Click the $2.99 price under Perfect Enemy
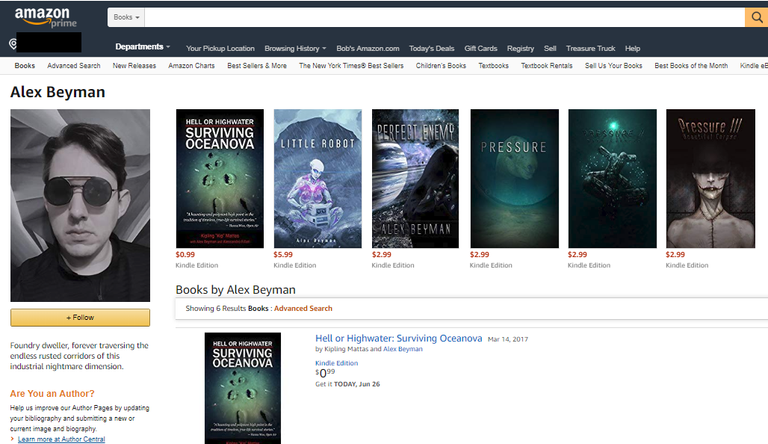The height and width of the screenshot is (444, 768). (382, 254)
